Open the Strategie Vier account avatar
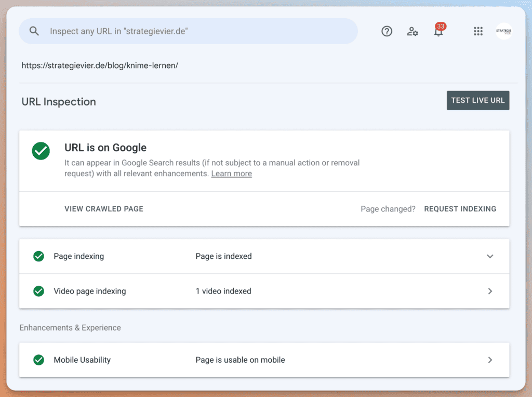 pos(503,31)
